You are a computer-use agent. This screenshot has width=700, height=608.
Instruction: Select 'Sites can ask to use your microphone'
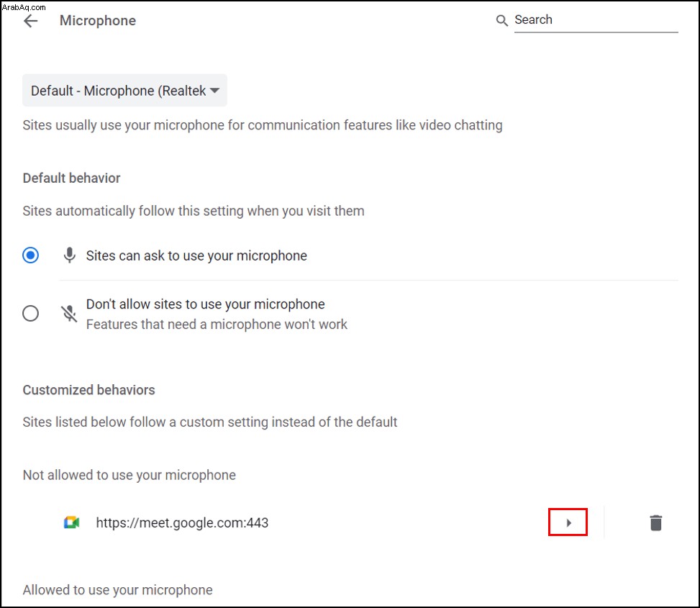30,255
